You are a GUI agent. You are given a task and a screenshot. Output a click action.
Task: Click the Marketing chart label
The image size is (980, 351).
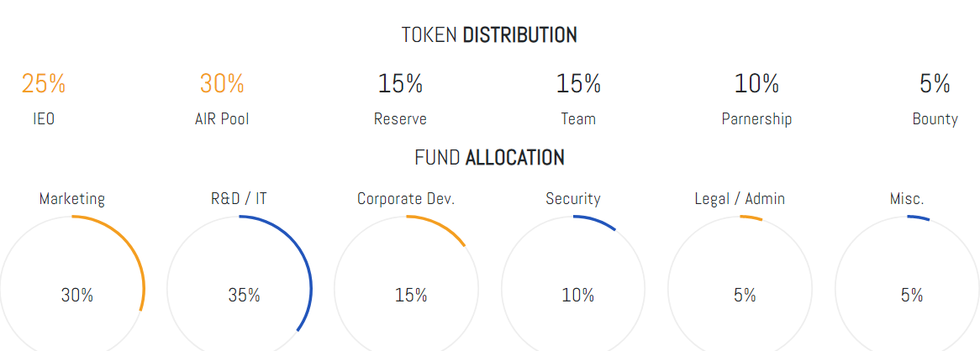click(72, 199)
